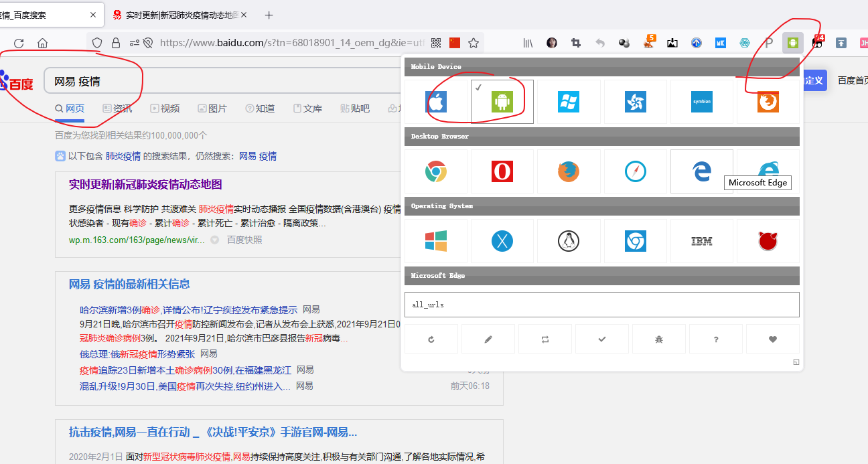The image size is (868, 464).
Task: Click the refresh arrow button in the popup
Action: [x=431, y=339]
